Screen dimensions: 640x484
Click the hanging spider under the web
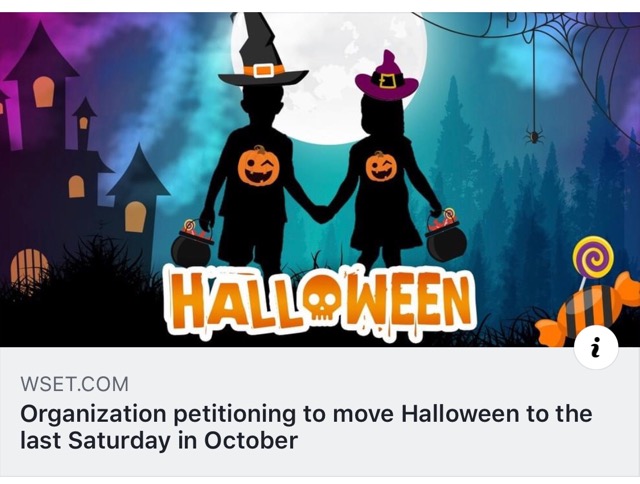coord(534,136)
